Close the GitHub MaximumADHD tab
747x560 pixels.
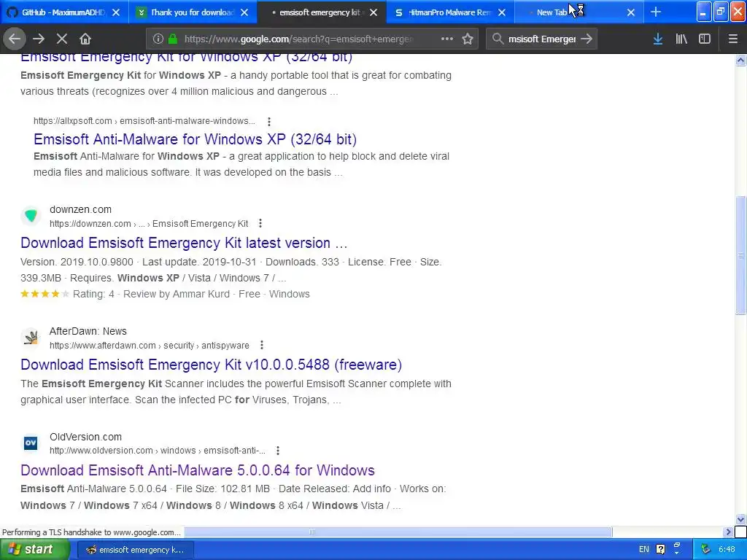click(x=116, y=12)
